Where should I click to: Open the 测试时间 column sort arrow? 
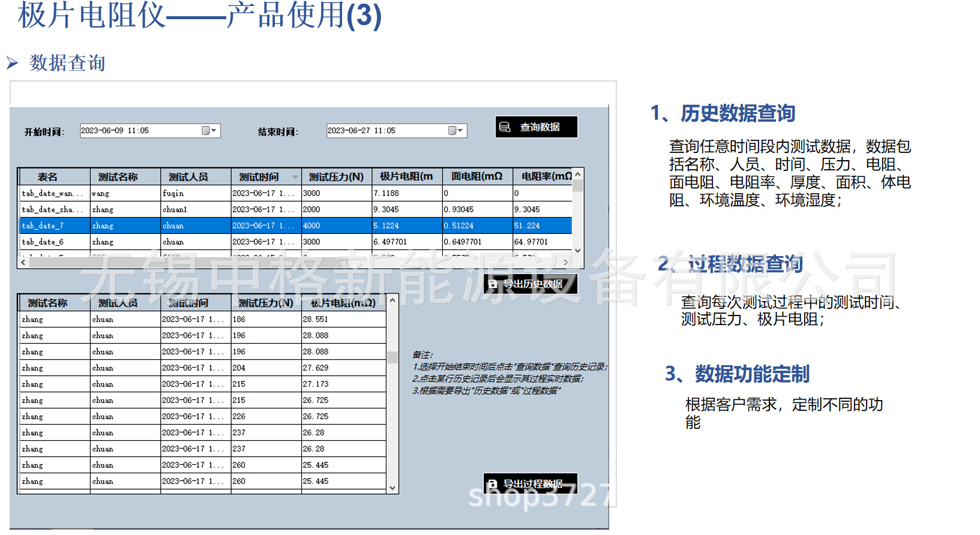pyautogui.click(x=295, y=177)
